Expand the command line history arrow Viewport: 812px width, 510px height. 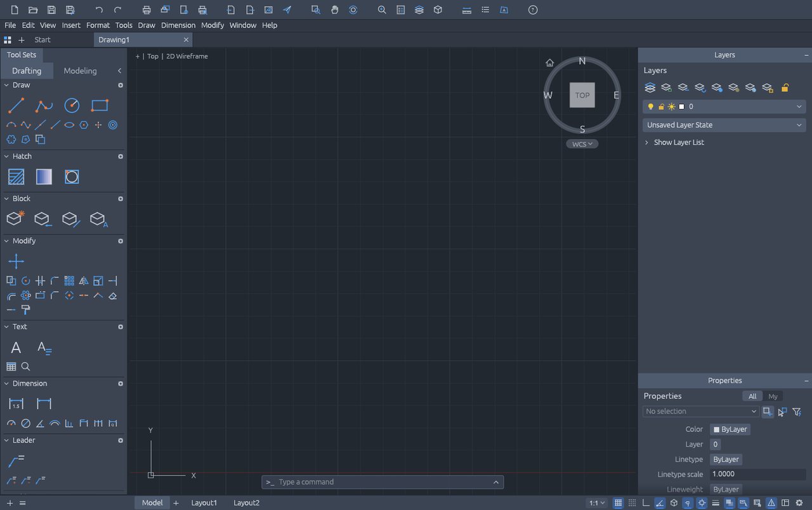click(496, 482)
